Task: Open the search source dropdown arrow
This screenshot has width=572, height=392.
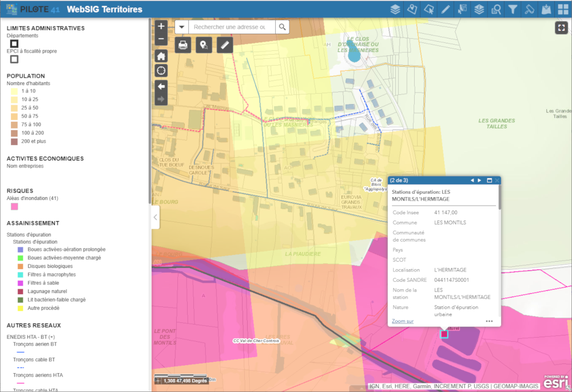Action: point(181,27)
